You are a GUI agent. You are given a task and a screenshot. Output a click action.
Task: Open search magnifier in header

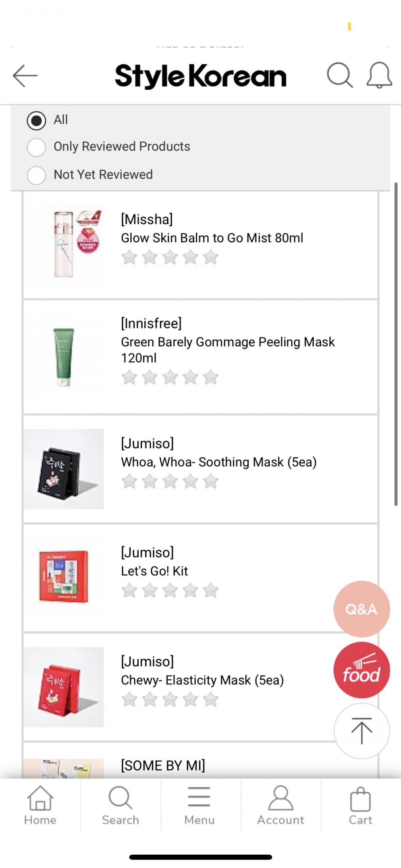(x=340, y=75)
